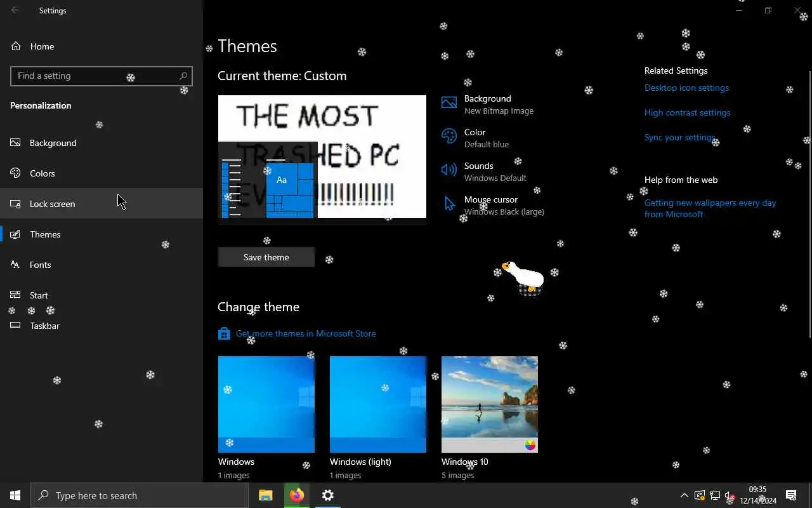Click the Fonts icon in the sidebar
812x508 pixels.
click(16, 265)
